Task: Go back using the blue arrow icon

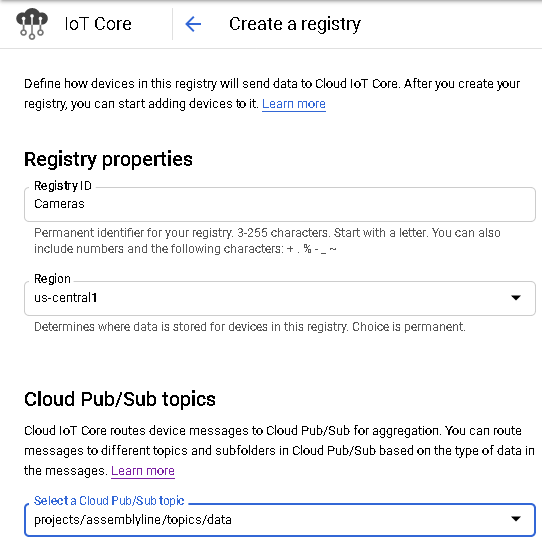Action: click(x=193, y=24)
